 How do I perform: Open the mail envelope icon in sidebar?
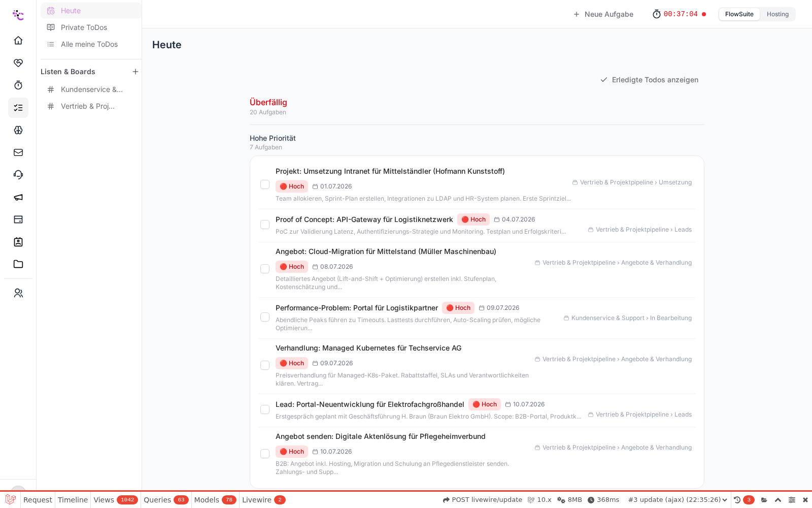click(x=18, y=152)
